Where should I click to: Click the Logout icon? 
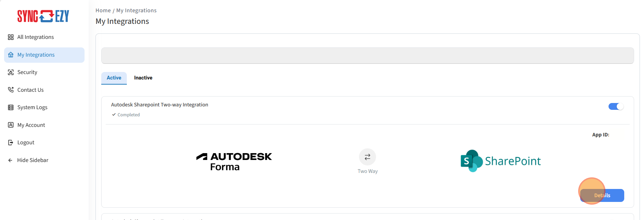tap(11, 143)
